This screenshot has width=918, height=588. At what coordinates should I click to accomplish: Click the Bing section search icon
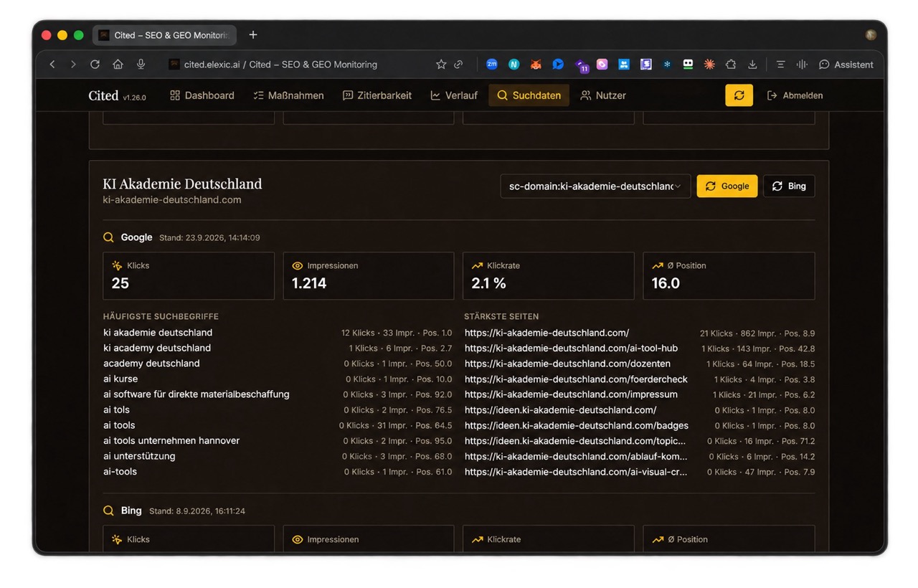pos(109,511)
